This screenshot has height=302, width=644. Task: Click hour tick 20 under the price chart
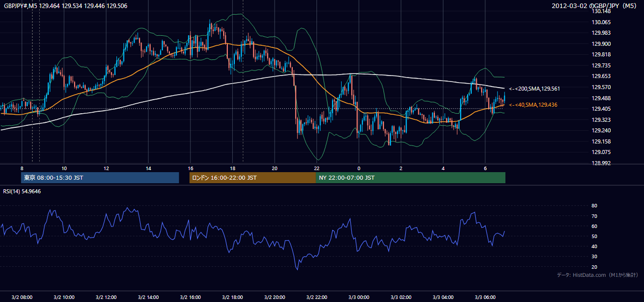pos(275,168)
